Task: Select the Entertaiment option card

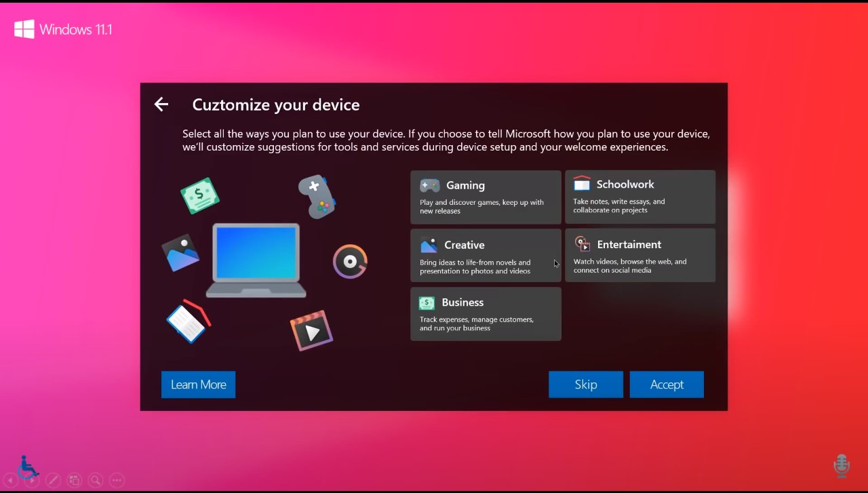Action: (640, 255)
